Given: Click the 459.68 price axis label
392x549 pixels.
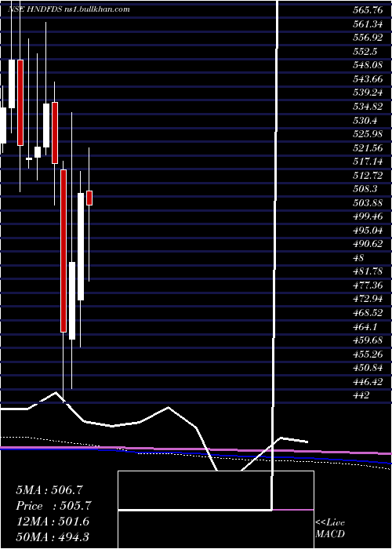Looking at the screenshot, I should (368, 340).
